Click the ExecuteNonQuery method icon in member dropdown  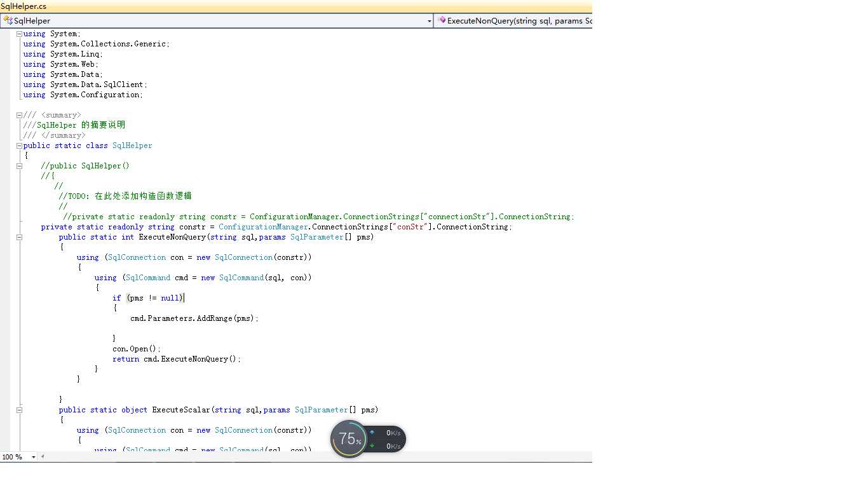tap(442, 20)
